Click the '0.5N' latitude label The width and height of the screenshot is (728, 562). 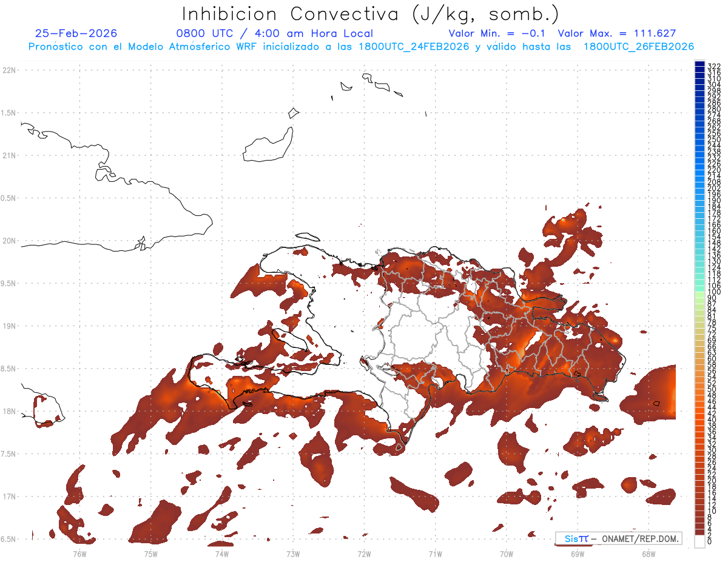(9, 198)
